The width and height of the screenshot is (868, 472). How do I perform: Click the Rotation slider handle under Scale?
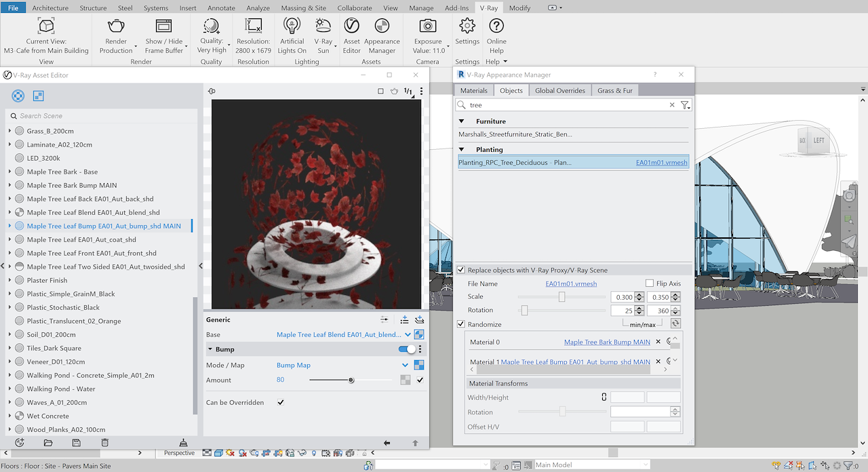524,310
